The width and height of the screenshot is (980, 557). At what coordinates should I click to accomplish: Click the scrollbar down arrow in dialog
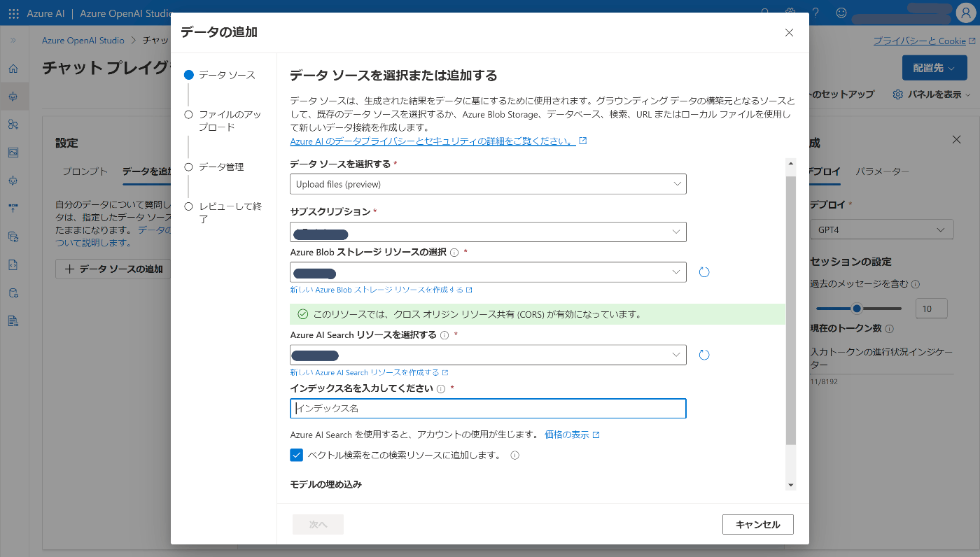point(791,485)
